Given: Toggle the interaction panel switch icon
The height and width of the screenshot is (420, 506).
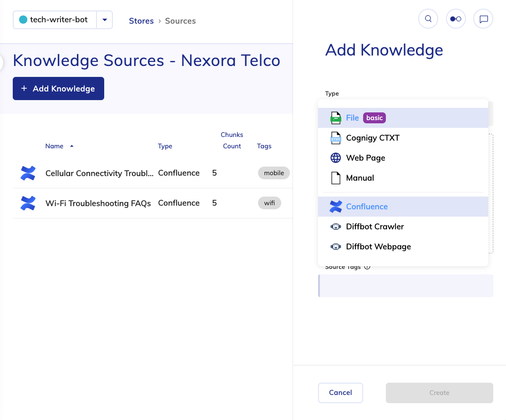Looking at the screenshot, I should tap(455, 19).
